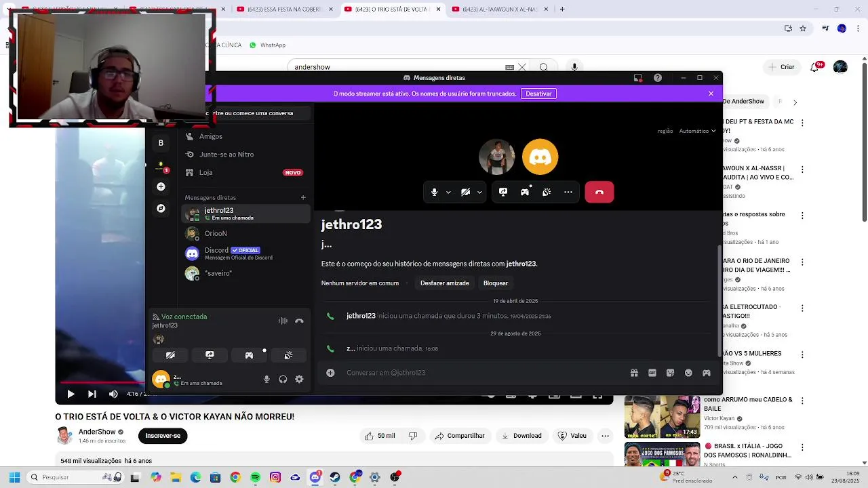Click Bloquear button for jethro123
Image resolution: width=868 pixels, height=488 pixels.
coord(496,283)
